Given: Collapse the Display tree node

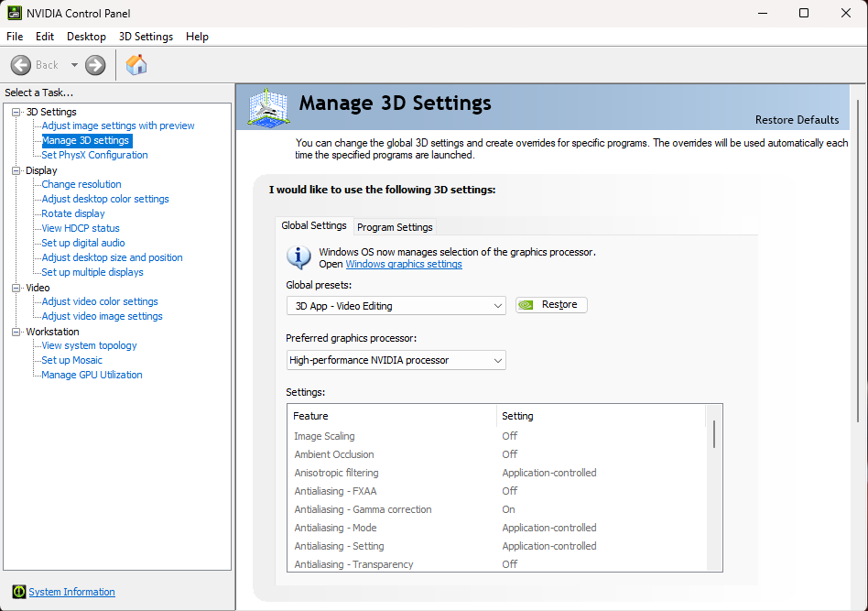Looking at the screenshot, I should [16, 170].
